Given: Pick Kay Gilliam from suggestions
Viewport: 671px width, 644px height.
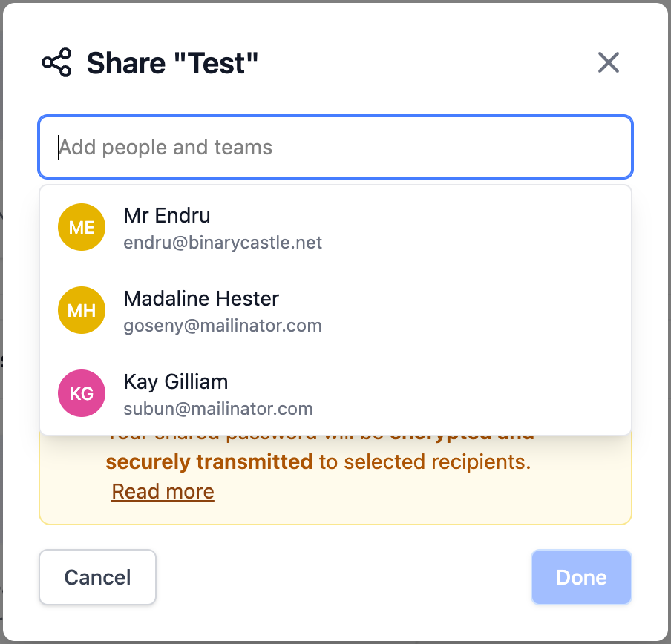Looking at the screenshot, I should (x=176, y=382).
